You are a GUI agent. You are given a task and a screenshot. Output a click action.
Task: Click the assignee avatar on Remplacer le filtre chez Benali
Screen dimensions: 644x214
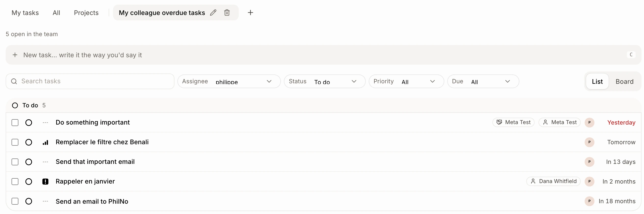[589, 142]
